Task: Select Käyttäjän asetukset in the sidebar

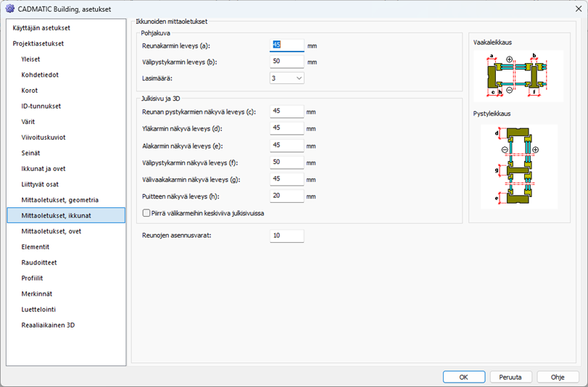Action: click(x=41, y=28)
